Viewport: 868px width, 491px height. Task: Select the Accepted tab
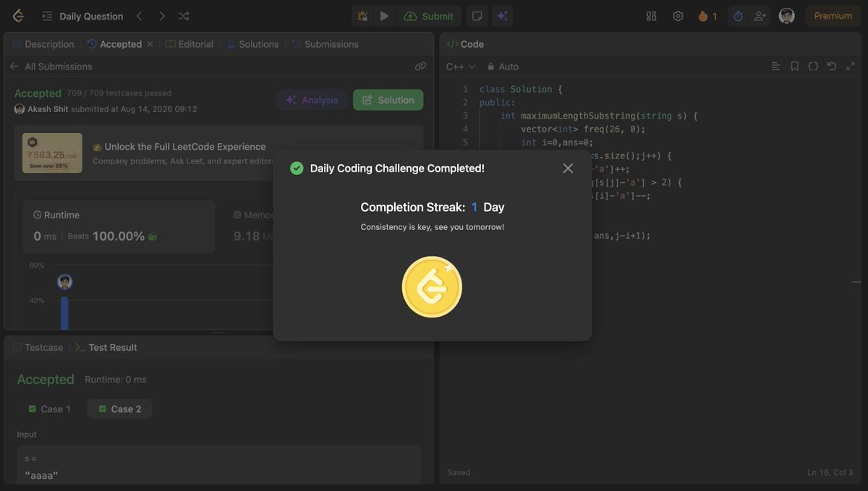tap(114, 44)
